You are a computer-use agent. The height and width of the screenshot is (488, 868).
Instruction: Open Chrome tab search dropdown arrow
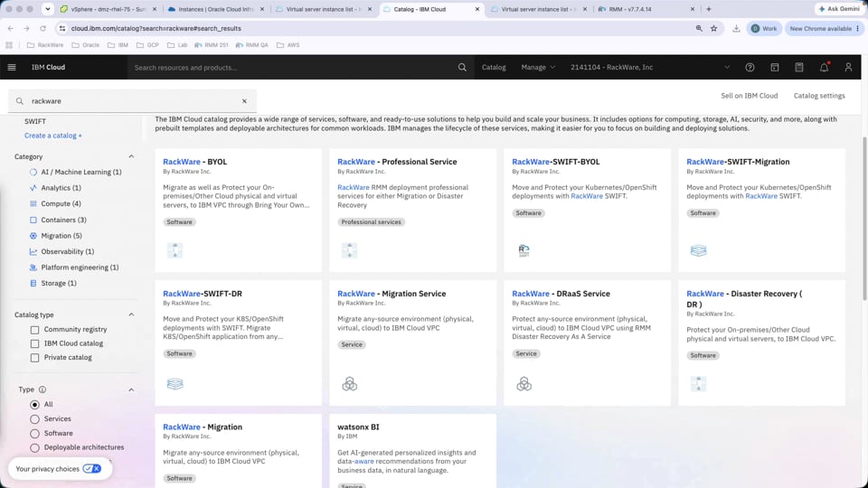[x=48, y=9]
